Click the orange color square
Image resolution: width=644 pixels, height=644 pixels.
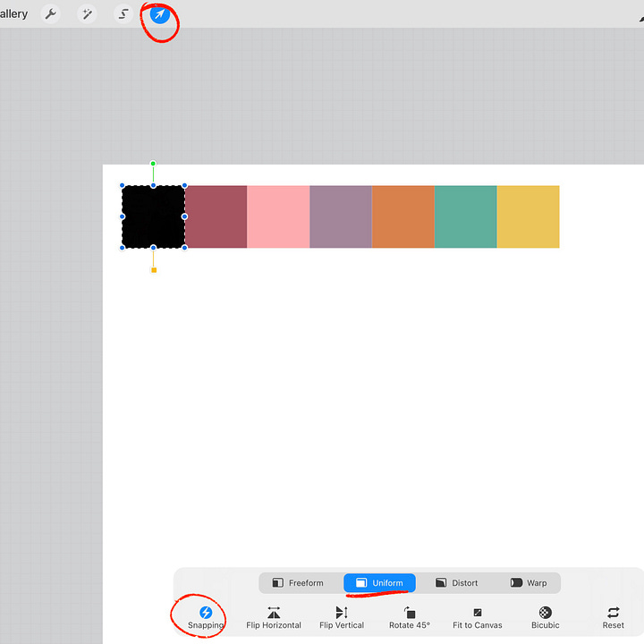tap(403, 216)
